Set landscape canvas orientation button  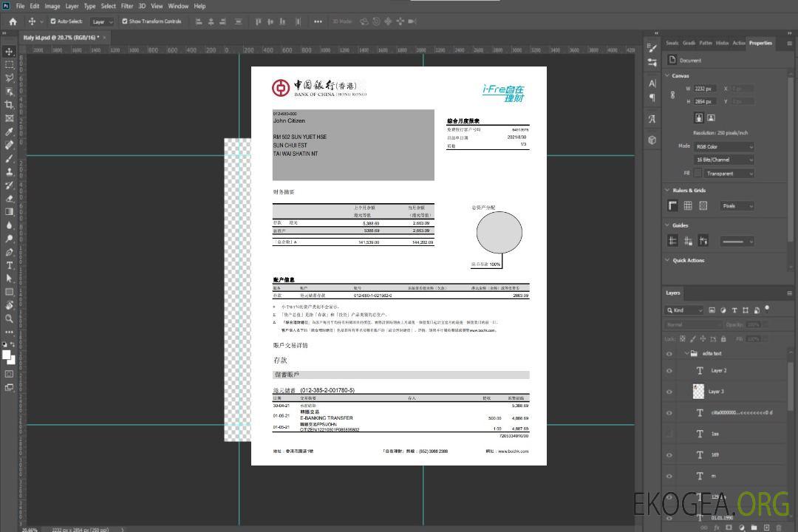pyautogui.click(x=711, y=117)
